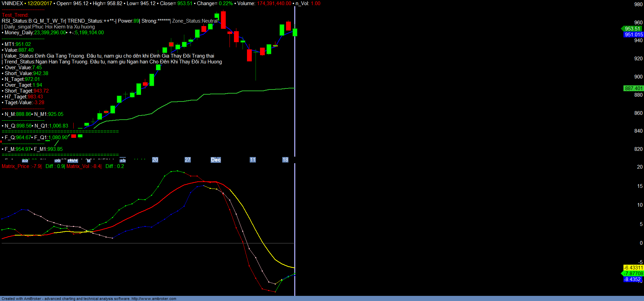Select the 20 date marker
644x301 pixels.
click(x=155, y=160)
